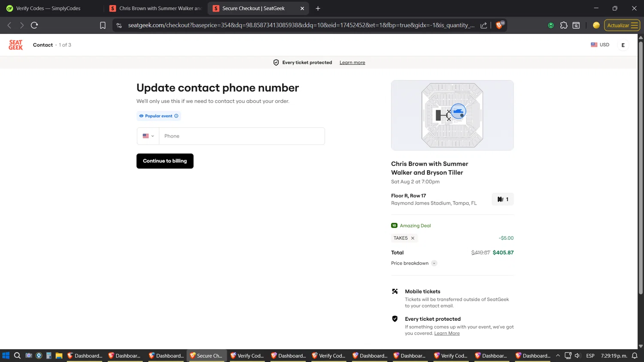Close the Secure Checkout tab

point(302,8)
